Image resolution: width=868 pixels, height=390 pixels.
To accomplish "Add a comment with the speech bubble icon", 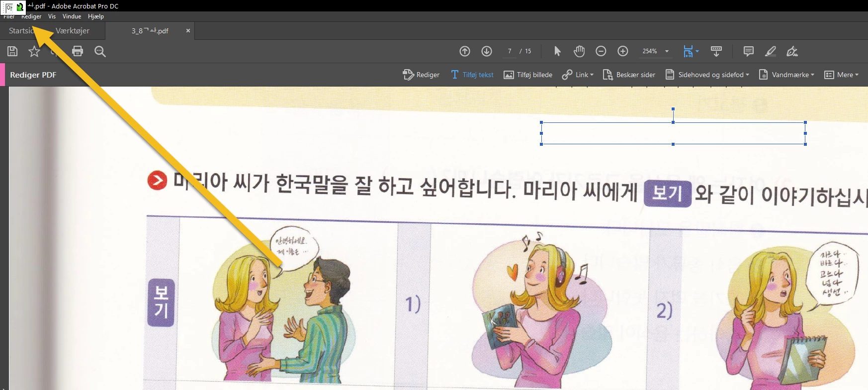I will (x=749, y=51).
